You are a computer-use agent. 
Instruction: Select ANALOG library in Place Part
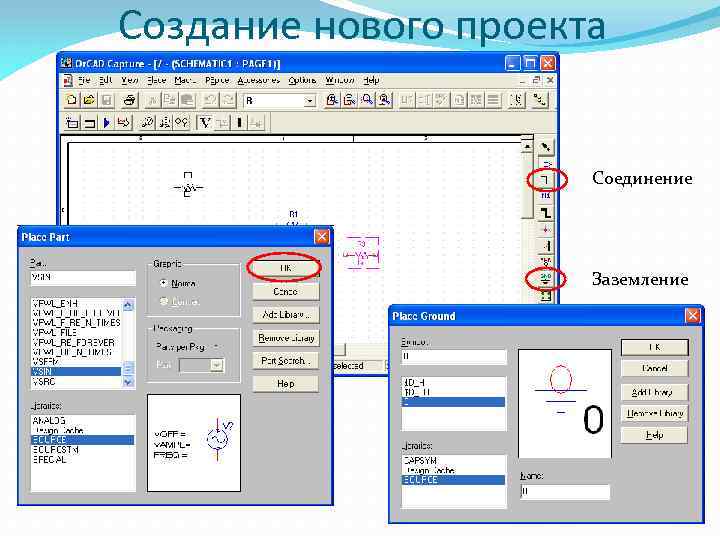pos(83,420)
